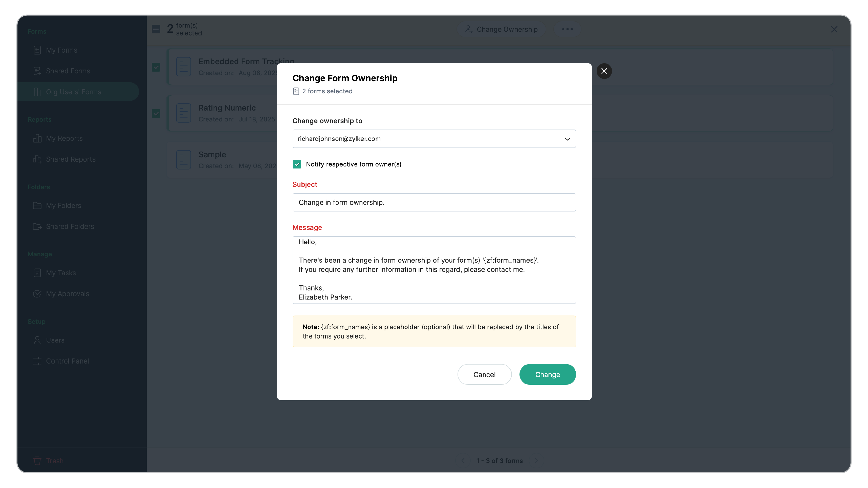Click the Control Panel sliders icon

[37, 361]
